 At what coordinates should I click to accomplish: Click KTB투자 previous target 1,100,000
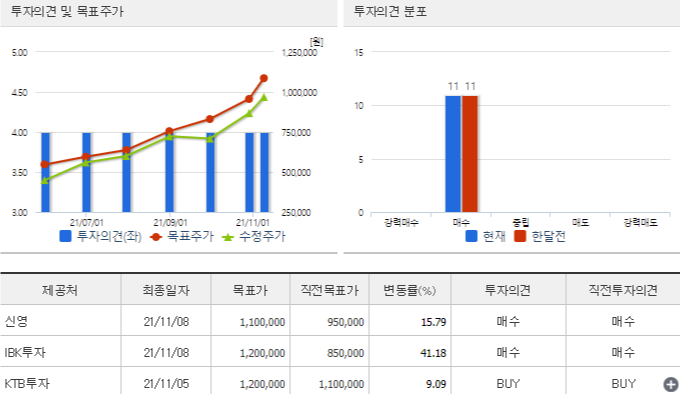click(x=341, y=384)
